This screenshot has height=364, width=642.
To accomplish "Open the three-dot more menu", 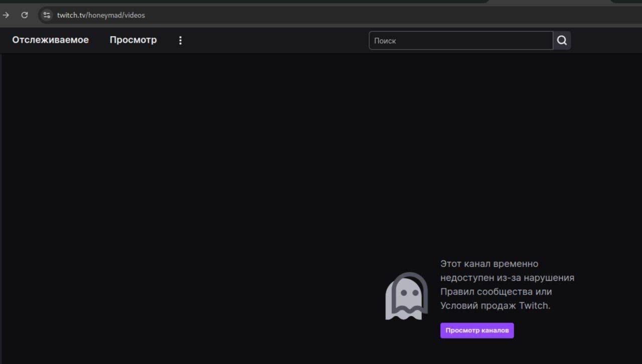I will click(181, 41).
